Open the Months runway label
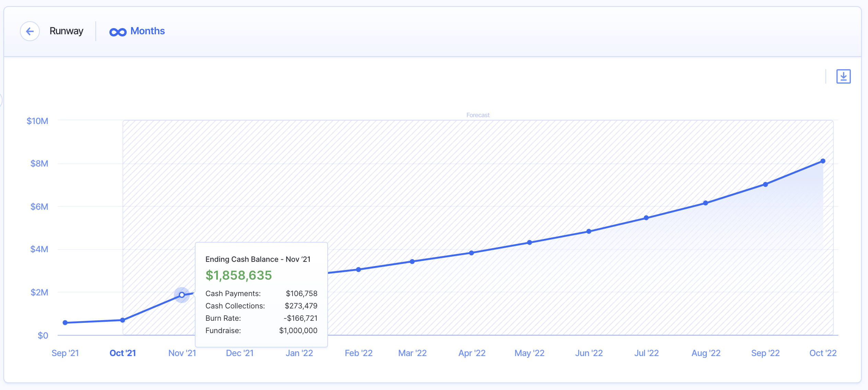The image size is (868, 390). (148, 31)
